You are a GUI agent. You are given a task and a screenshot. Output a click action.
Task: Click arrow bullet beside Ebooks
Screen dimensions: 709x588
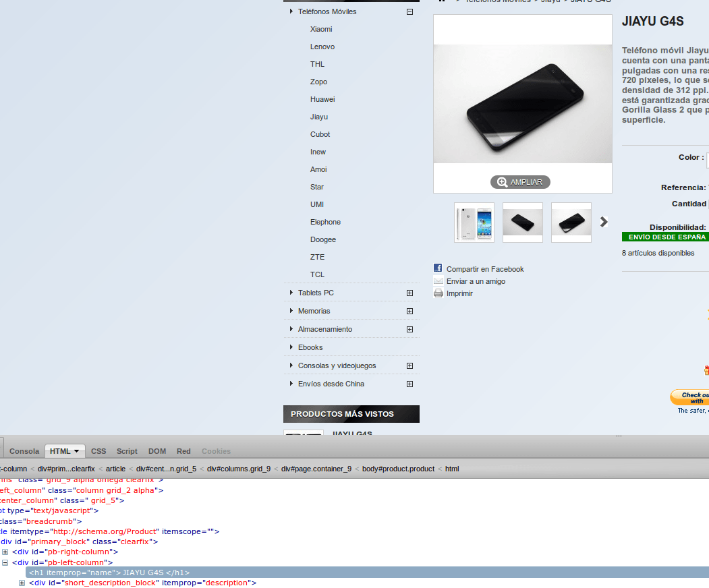[x=291, y=347]
